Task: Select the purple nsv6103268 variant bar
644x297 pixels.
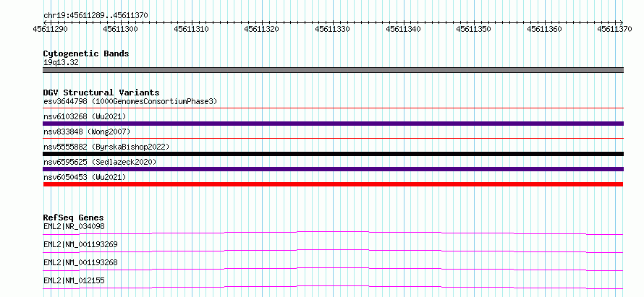Action: pyautogui.click(x=333, y=124)
